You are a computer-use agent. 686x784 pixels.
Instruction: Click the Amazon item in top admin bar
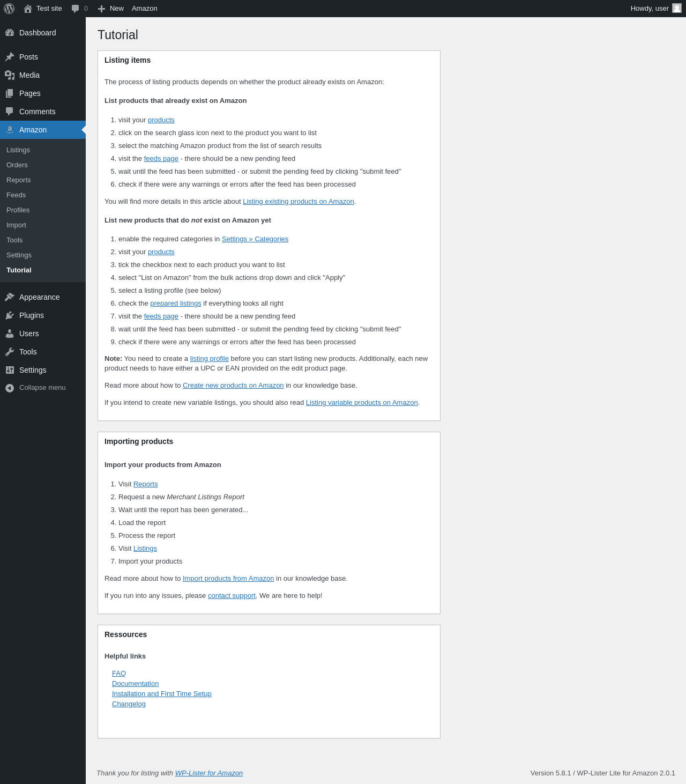pos(145,9)
